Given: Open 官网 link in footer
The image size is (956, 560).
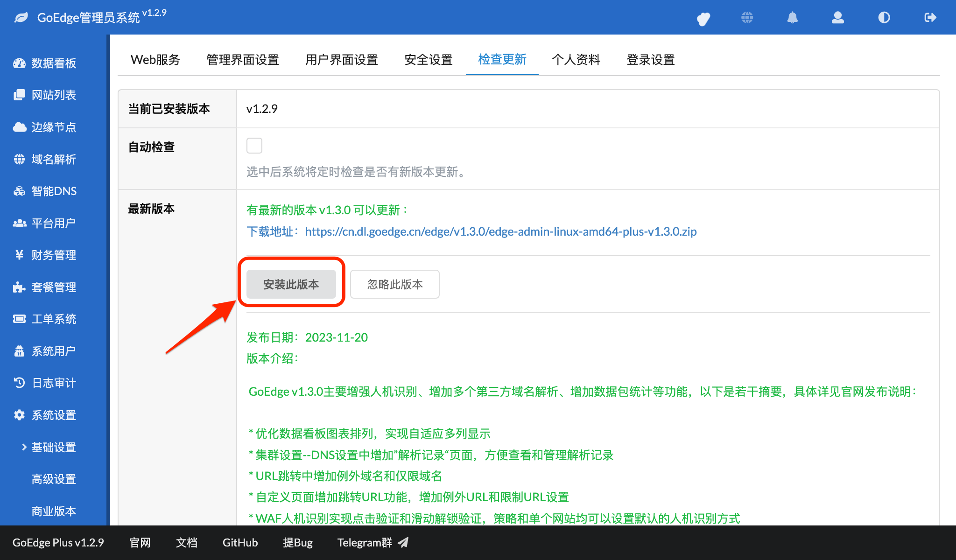Looking at the screenshot, I should click(140, 542).
